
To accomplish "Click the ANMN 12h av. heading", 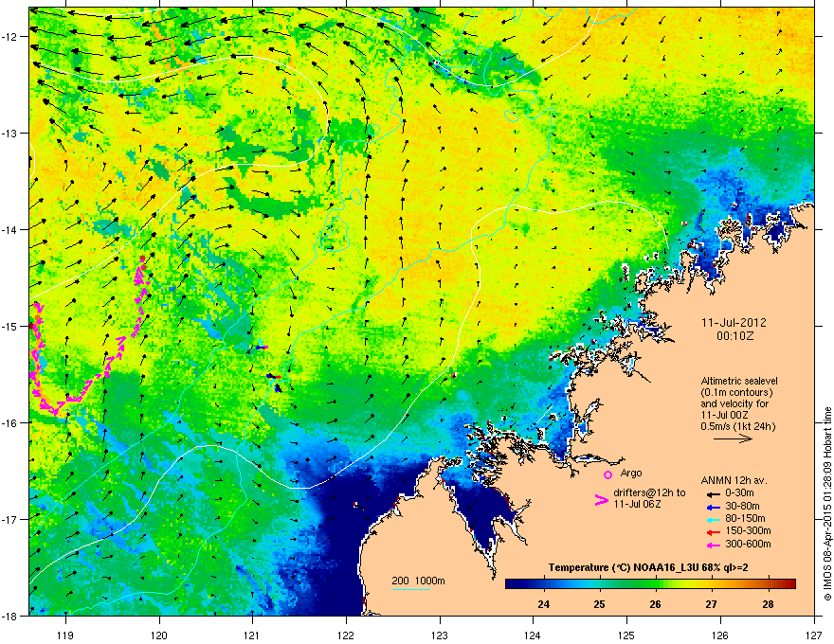I will [734, 481].
